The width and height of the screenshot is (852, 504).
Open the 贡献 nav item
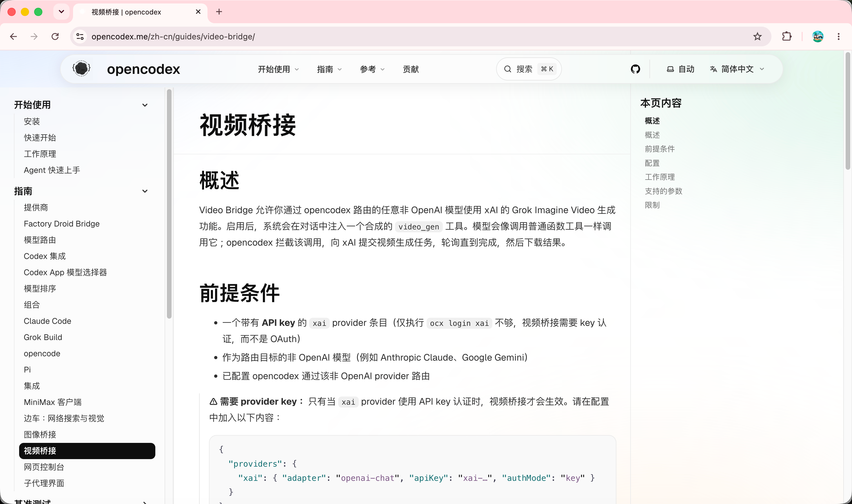411,69
